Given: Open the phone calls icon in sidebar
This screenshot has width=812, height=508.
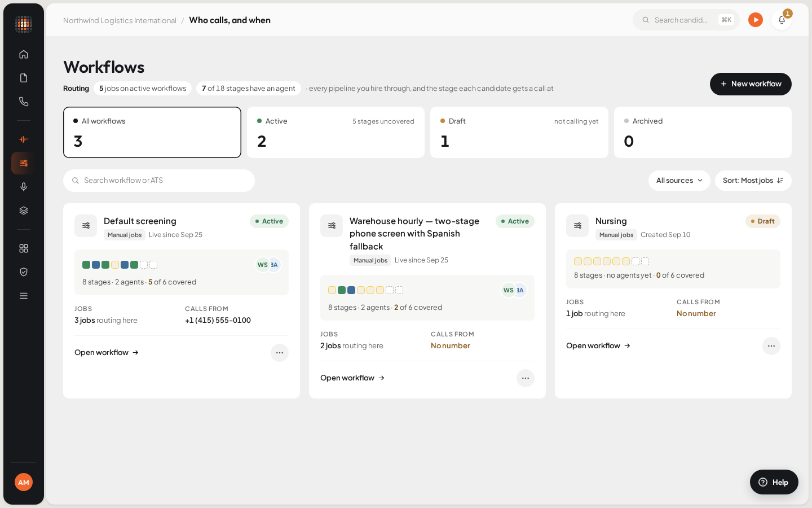Looking at the screenshot, I should point(24,102).
